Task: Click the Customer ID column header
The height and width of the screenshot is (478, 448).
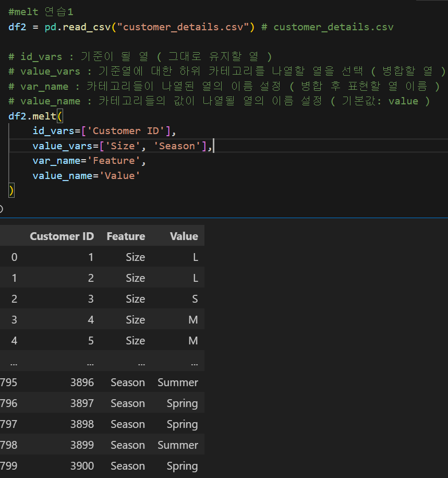Action: 62,236
